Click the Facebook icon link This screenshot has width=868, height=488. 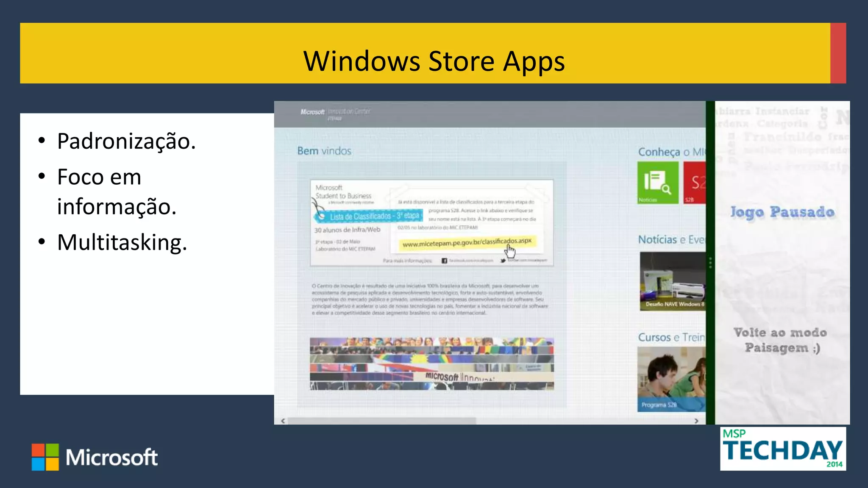tap(444, 261)
